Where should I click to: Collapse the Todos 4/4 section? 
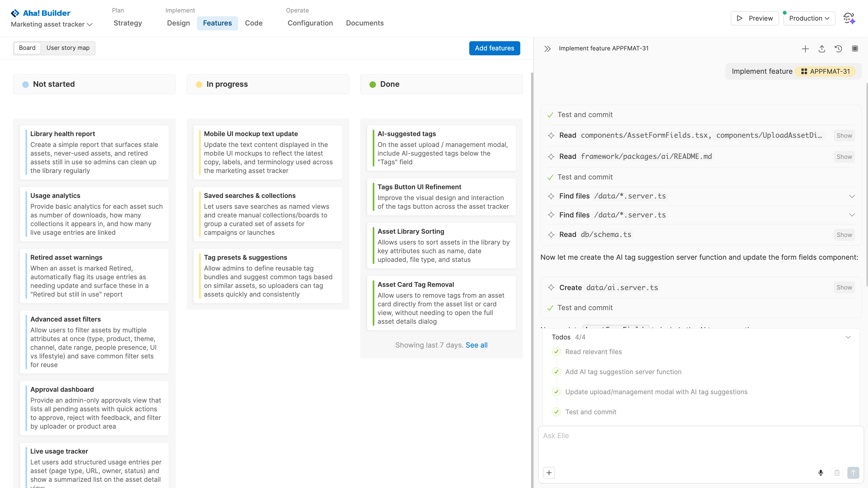[x=848, y=337]
